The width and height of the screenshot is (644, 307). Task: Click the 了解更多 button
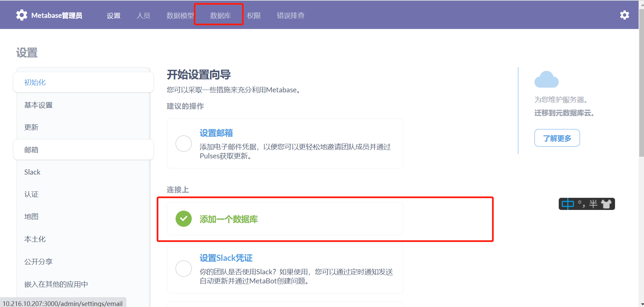tap(557, 138)
